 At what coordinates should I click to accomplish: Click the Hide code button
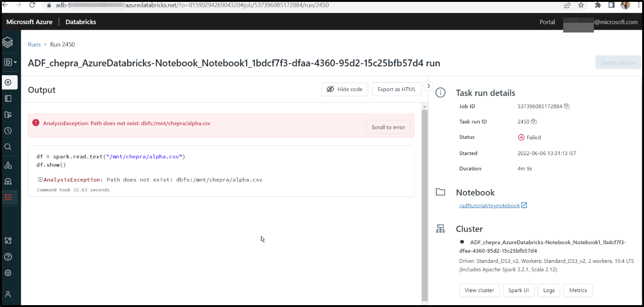tap(345, 89)
